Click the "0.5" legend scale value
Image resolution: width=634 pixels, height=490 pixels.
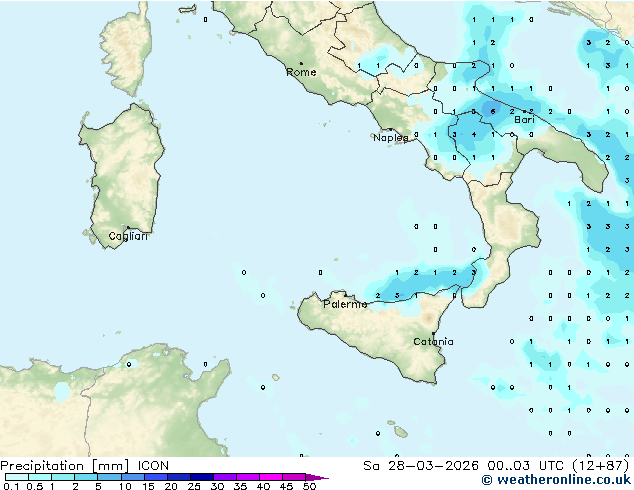(35, 486)
